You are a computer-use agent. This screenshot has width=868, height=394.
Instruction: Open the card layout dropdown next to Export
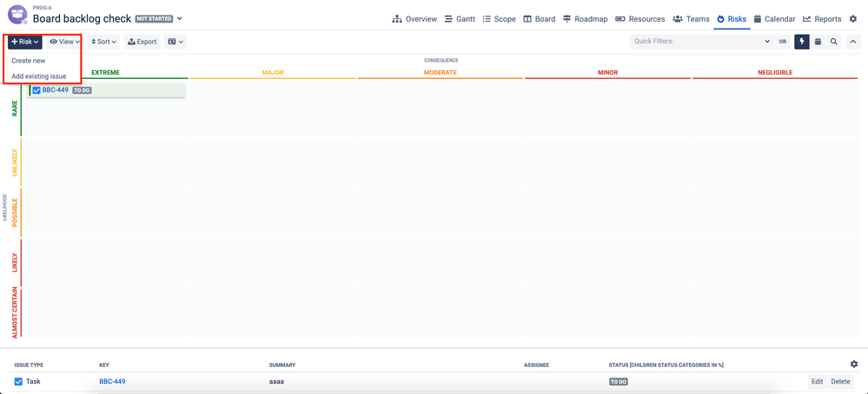(176, 42)
